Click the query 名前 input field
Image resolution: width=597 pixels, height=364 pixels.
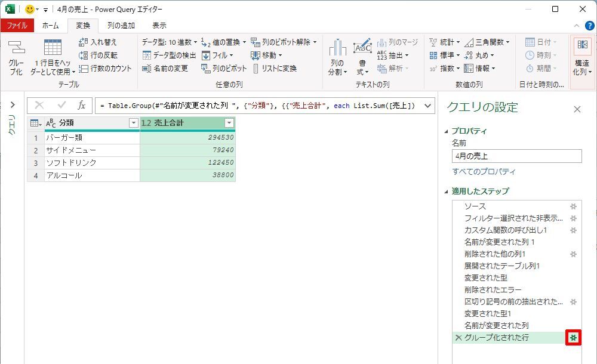tap(516, 156)
